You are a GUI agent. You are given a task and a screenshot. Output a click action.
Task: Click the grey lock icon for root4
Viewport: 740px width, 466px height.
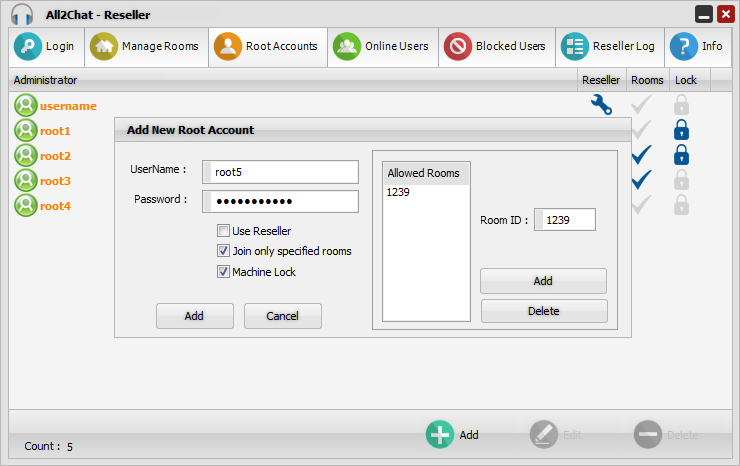tap(681, 205)
